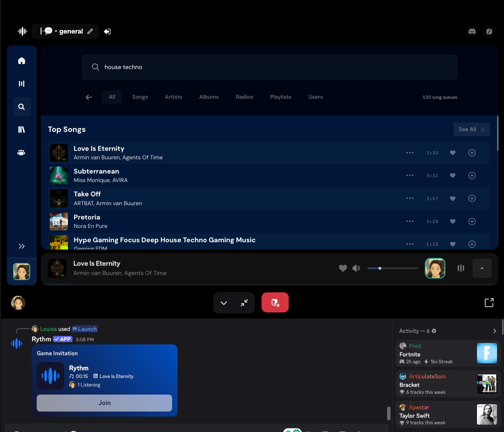Switch to the Artists tab

click(x=174, y=97)
